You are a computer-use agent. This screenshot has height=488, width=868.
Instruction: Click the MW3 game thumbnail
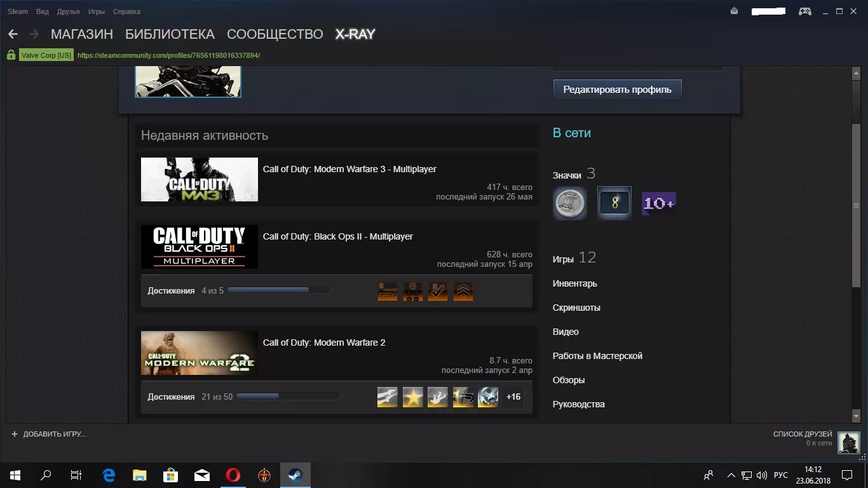(200, 180)
